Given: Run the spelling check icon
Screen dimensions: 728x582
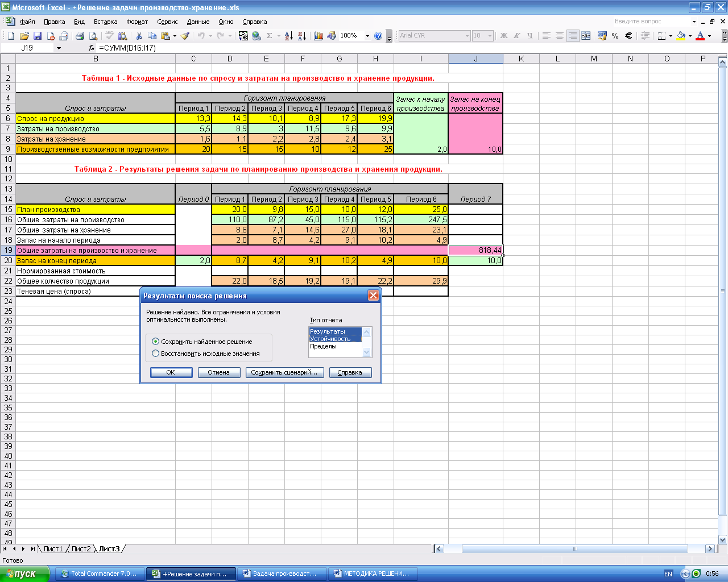Looking at the screenshot, I should (109, 36).
